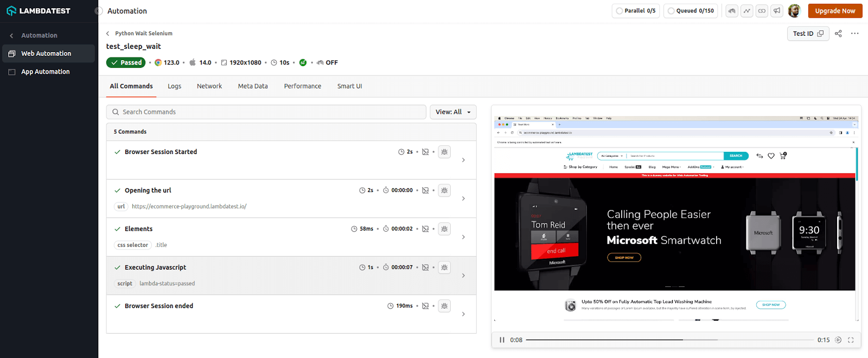868x358 pixels.
Task: Open the analytics graph icon in top bar
Action: [747, 11]
